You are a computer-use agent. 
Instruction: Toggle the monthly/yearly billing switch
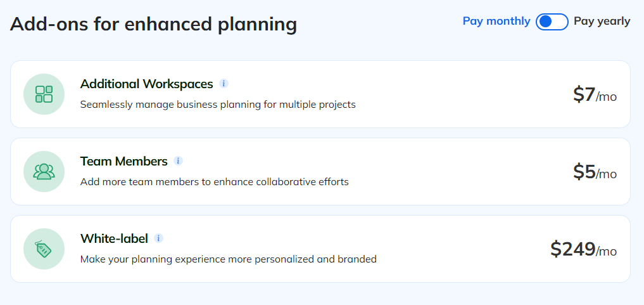[552, 22]
